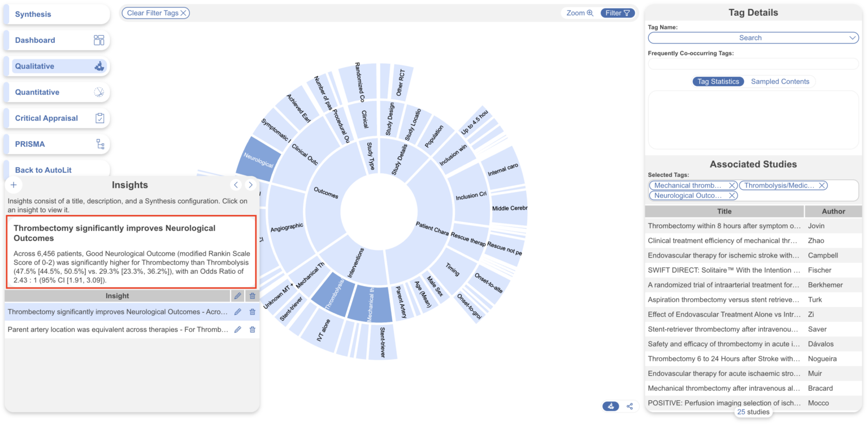Click the qualitative view icon near share

coord(611,406)
